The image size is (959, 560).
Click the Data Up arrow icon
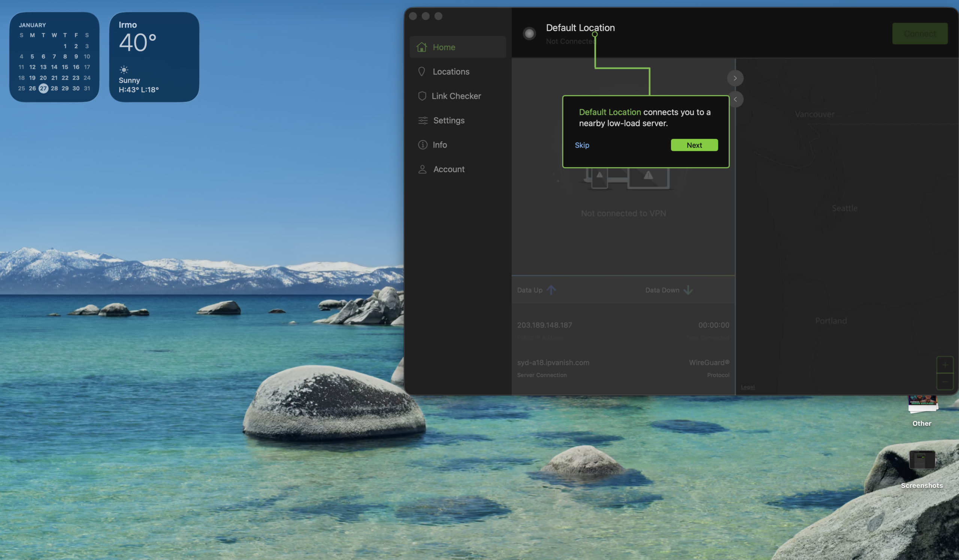pos(551,290)
